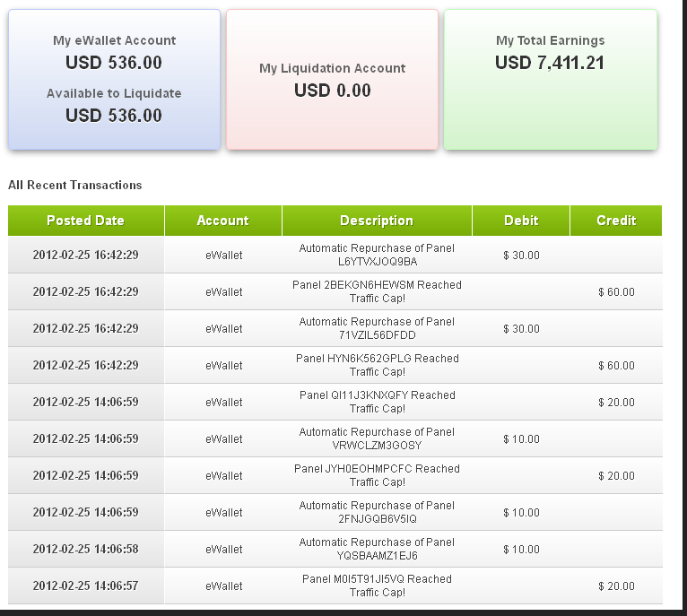Select repurchase description for panel 2FNJGQB6V5IQ

point(377,513)
